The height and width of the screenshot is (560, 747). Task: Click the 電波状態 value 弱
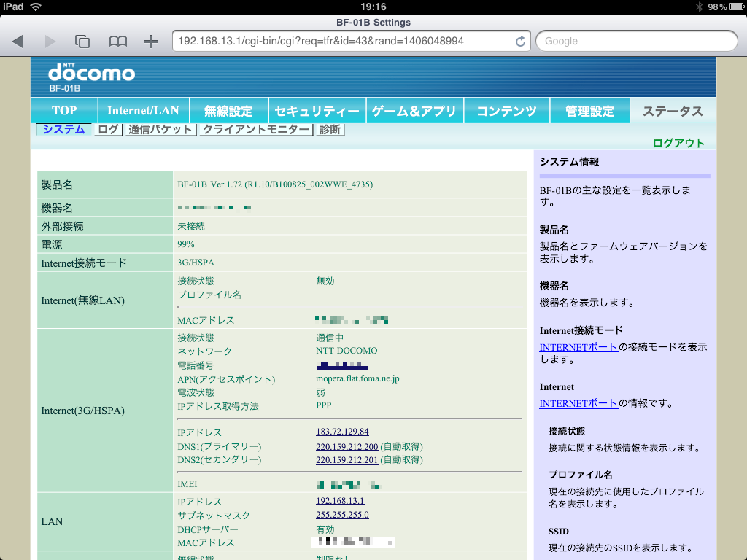pyautogui.click(x=321, y=392)
